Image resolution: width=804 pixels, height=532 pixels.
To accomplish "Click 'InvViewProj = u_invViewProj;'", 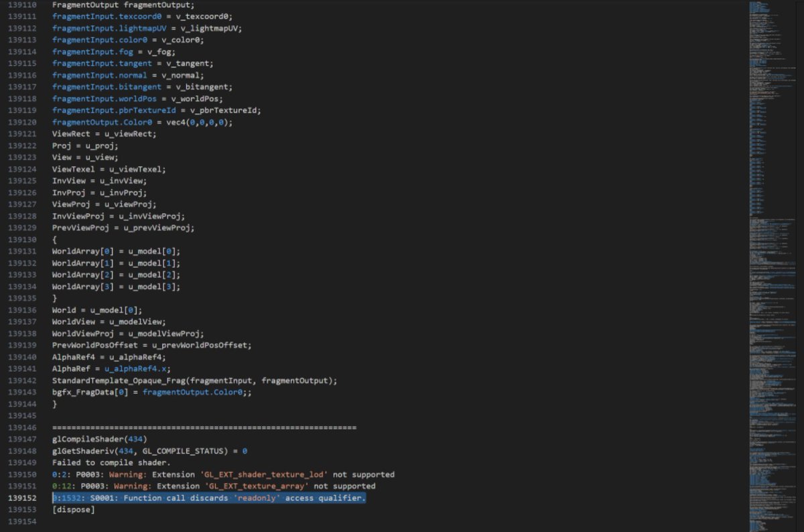I will [x=119, y=216].
